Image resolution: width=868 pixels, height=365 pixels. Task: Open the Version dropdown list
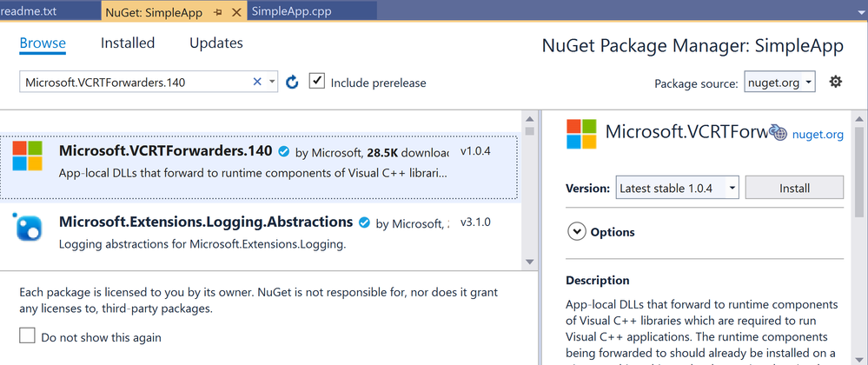point(677,188)
